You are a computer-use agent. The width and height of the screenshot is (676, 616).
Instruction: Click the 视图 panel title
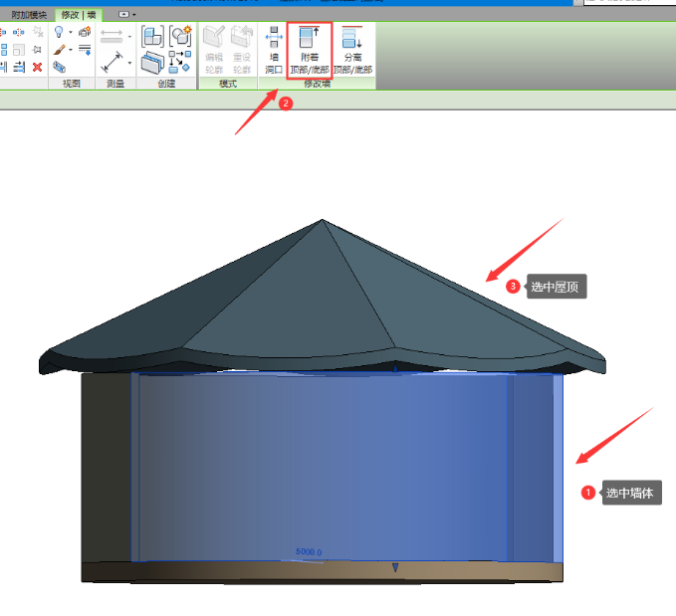pyautogui.click(x=71, y=84)
